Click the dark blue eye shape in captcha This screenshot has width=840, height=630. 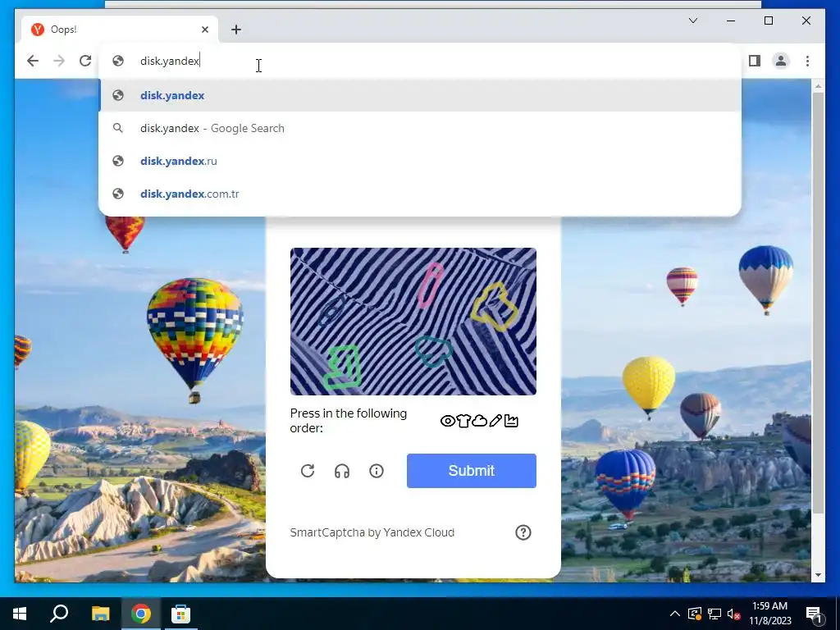click(x=332, y=310)
